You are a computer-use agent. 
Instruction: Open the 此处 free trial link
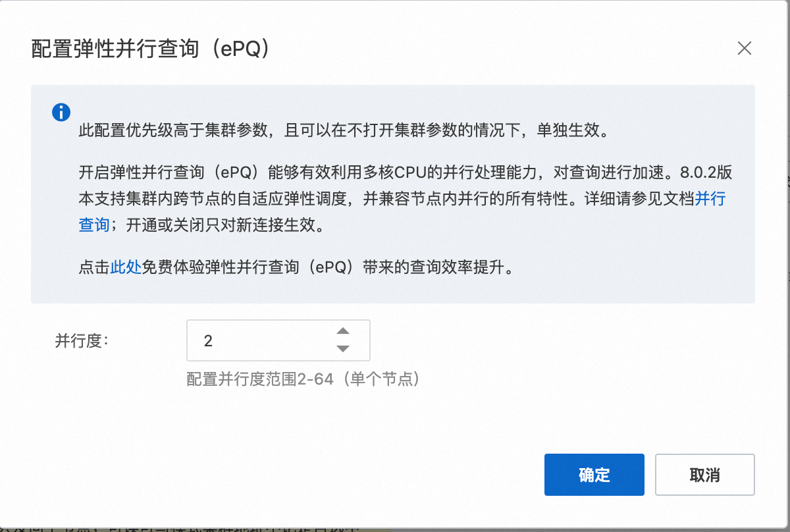click(x=126, y=268)
